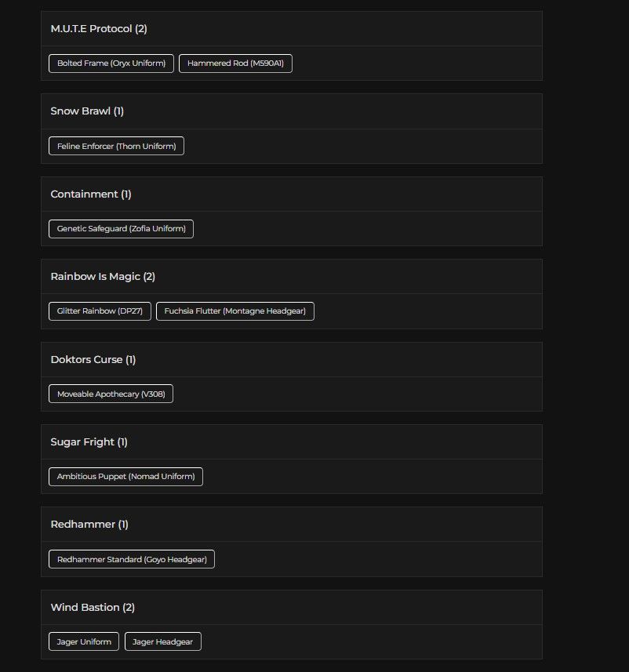The width and height of the screenshot is (629, 672).
Task: Click Fuchsia Flutter (Montagne Headgear) tag
Action: tap(235, 311)
